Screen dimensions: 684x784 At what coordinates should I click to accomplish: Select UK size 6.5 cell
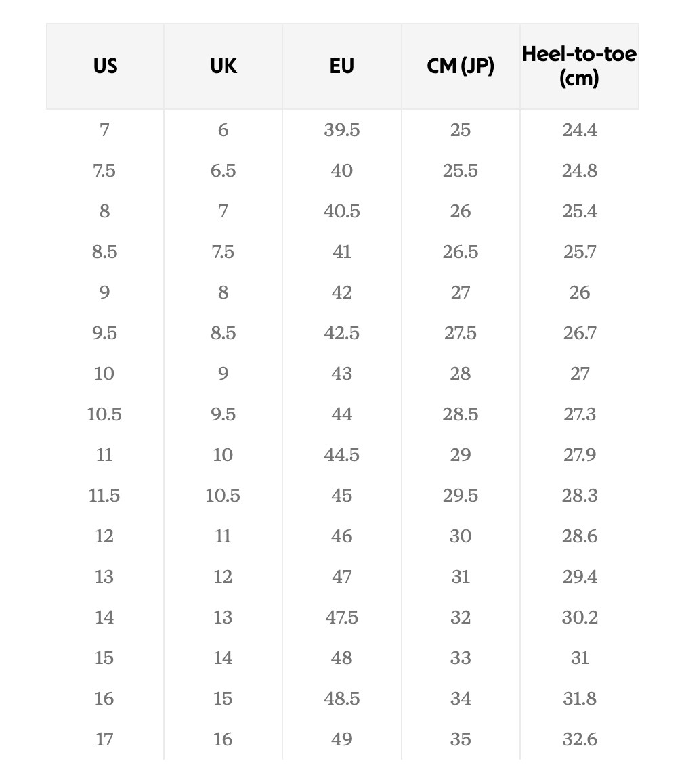coord(223,171)
